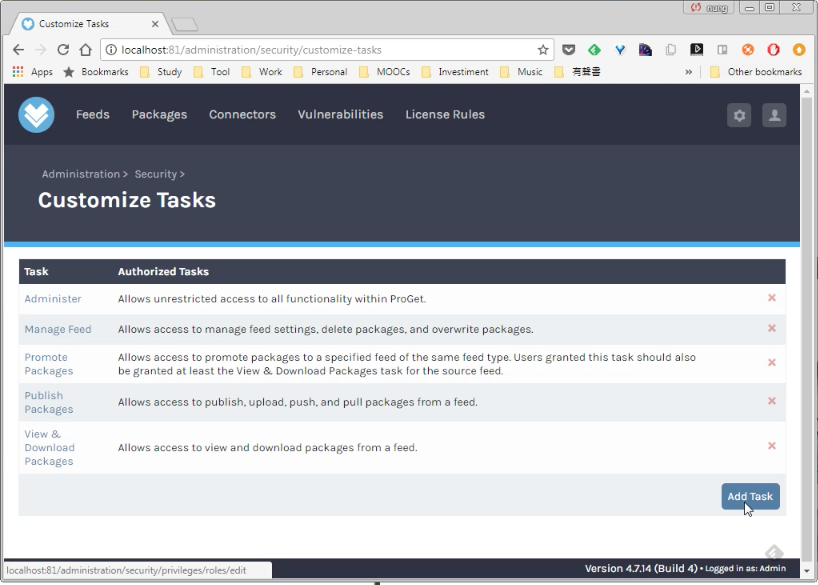Screen dimensions: 818x585
Task: Open the Connectors menu
Action: pos(242,114)
